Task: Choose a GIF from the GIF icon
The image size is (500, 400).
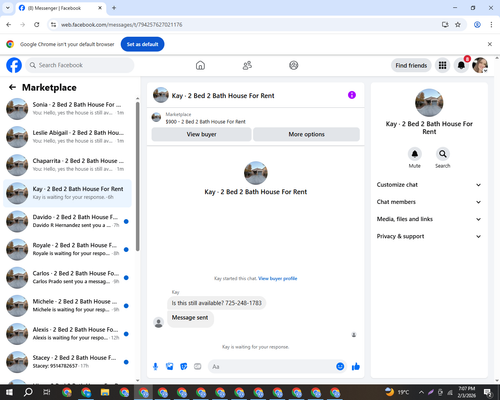Action: click(x=198, y=367)
